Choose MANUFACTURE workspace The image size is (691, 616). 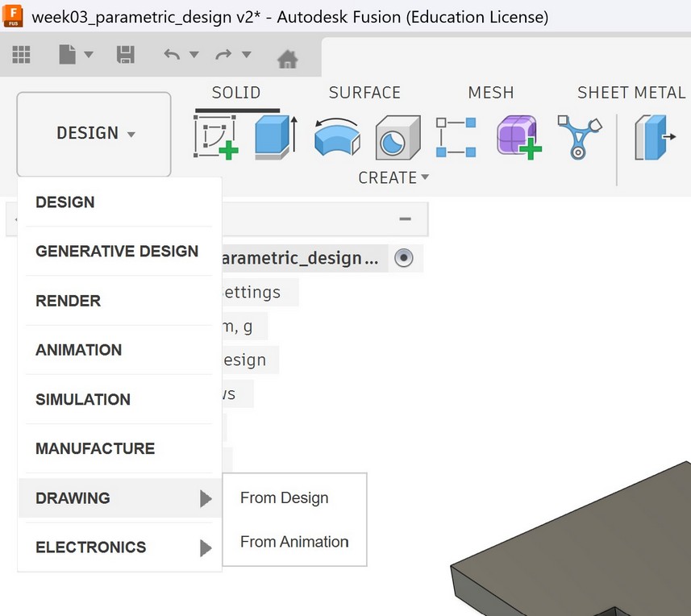tap(119, 448)
